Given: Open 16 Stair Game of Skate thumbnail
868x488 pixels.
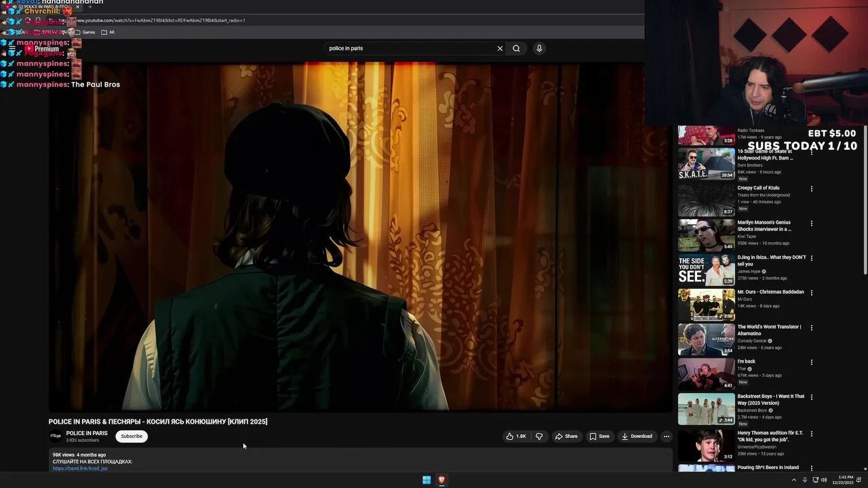Looking at the screenshot, I should click(706, 164).
